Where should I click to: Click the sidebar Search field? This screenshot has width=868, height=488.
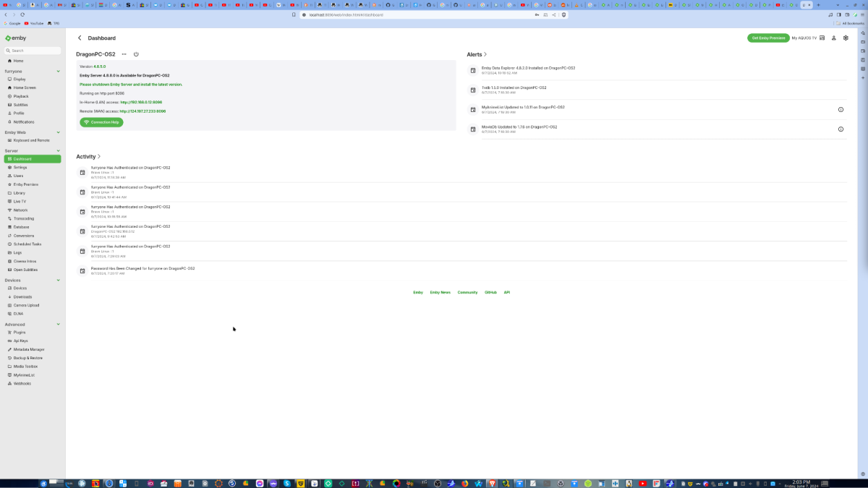coord(32,51)
